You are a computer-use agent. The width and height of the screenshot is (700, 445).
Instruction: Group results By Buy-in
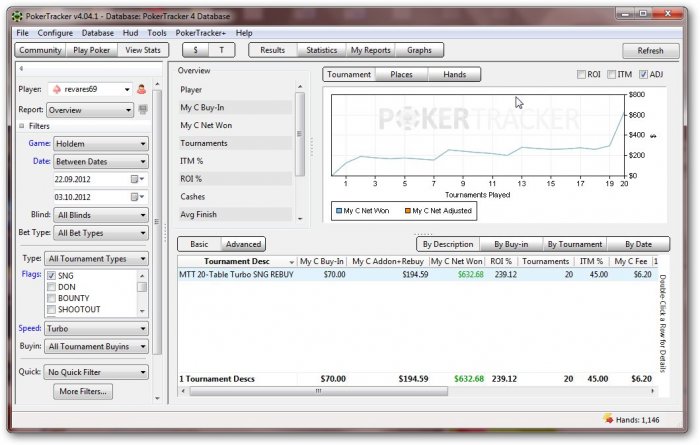point(511,244)
